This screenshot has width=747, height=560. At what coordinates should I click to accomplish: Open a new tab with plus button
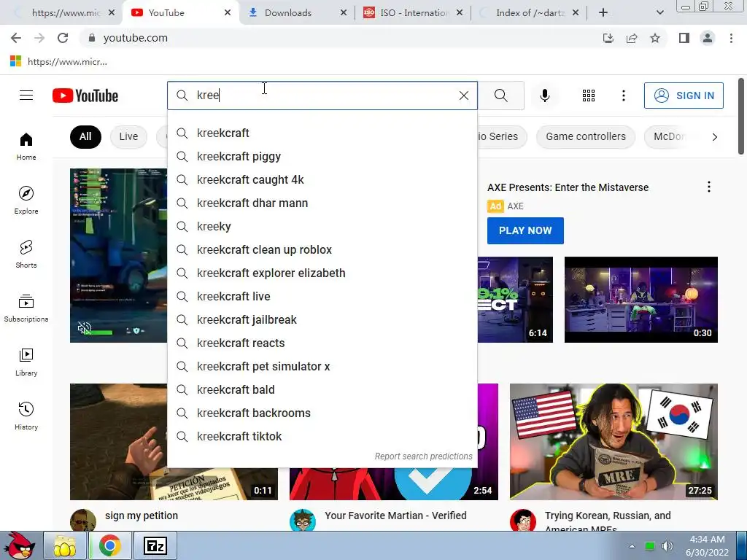tap(603, 13)
